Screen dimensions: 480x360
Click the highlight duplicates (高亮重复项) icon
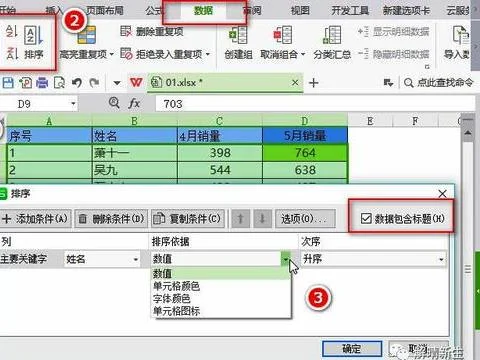coord(87,35)
